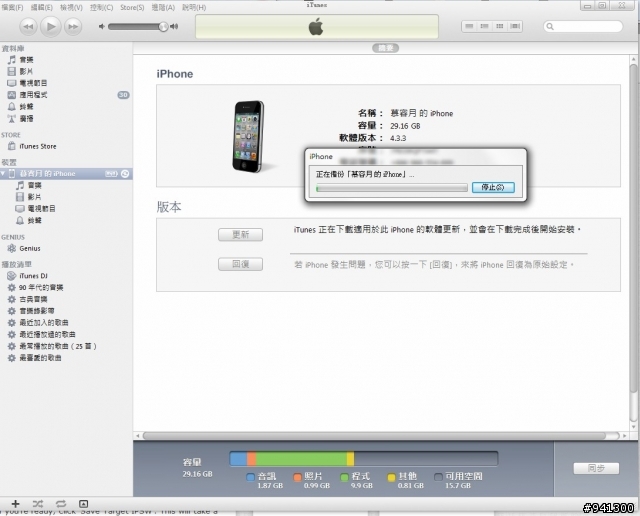Toggle shuffle playback button
Image resolution: width=640 pixels, height=516 pixels.
(38, 504)
